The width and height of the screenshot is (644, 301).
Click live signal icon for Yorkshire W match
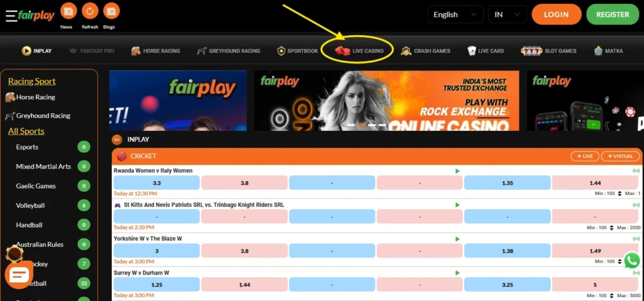coord(636,239)
